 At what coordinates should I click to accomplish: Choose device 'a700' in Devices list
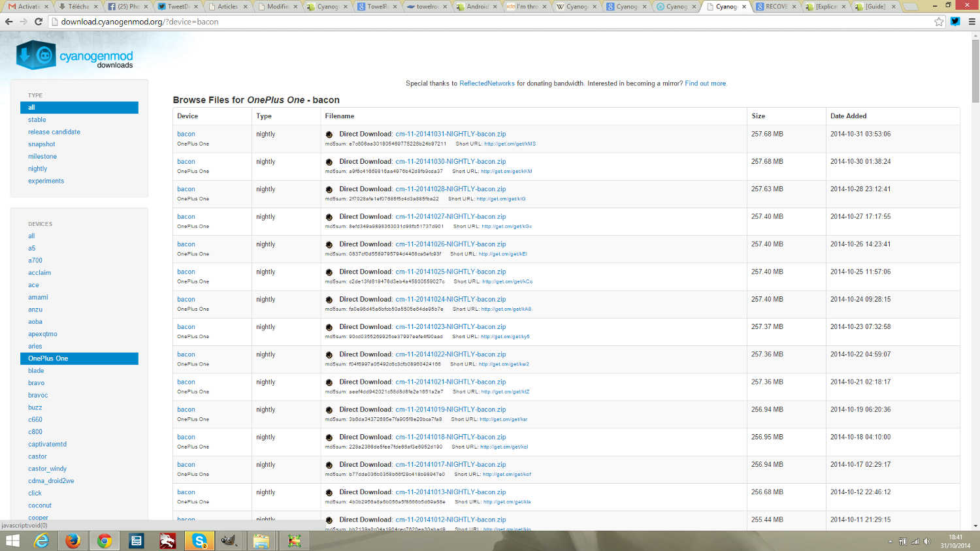pos(35,260)
